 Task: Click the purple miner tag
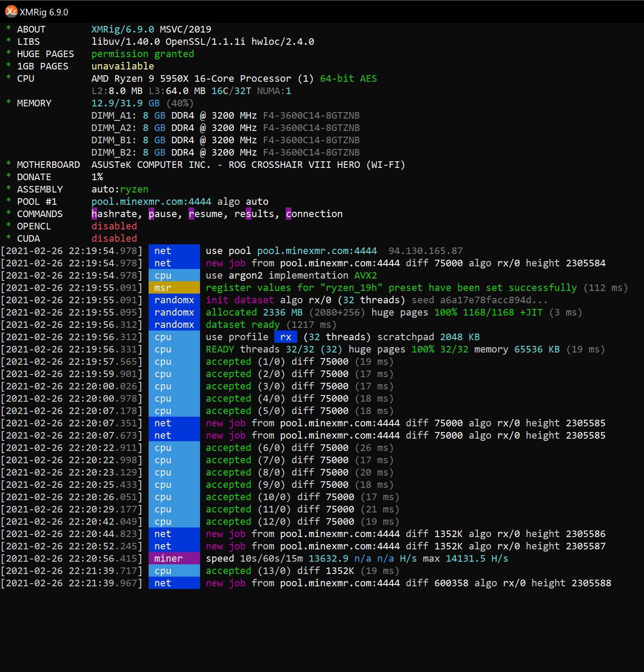click(174, 558)
